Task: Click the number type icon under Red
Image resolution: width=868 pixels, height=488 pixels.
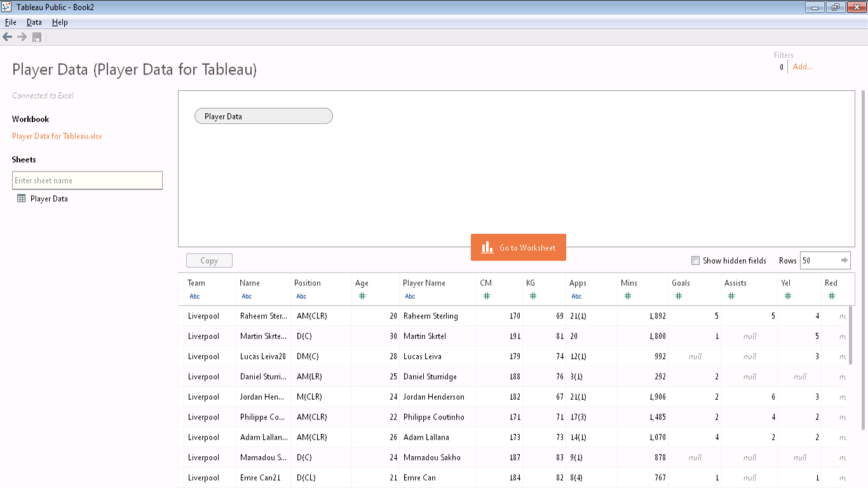Action: (x=831, y=296)
